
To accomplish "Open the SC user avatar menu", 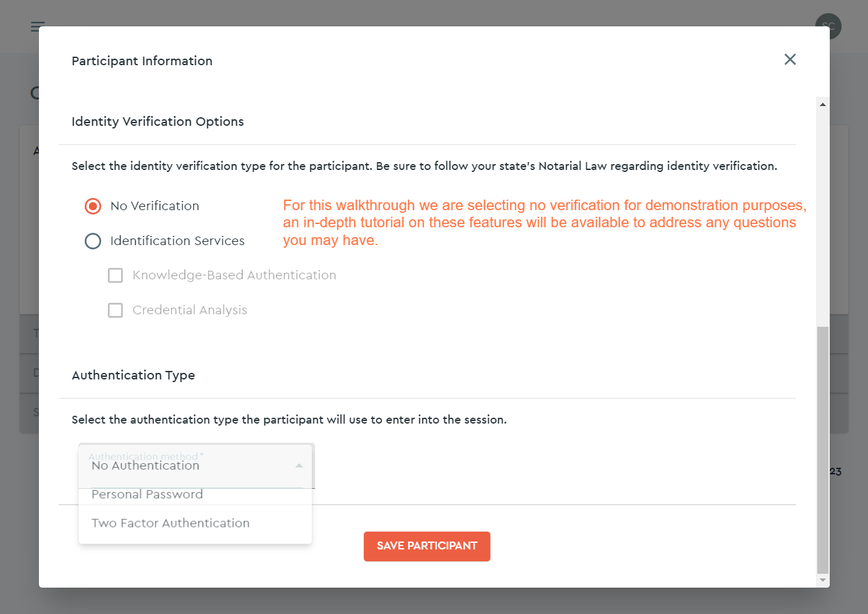I will pyautogui.click(x=828, y=26).
